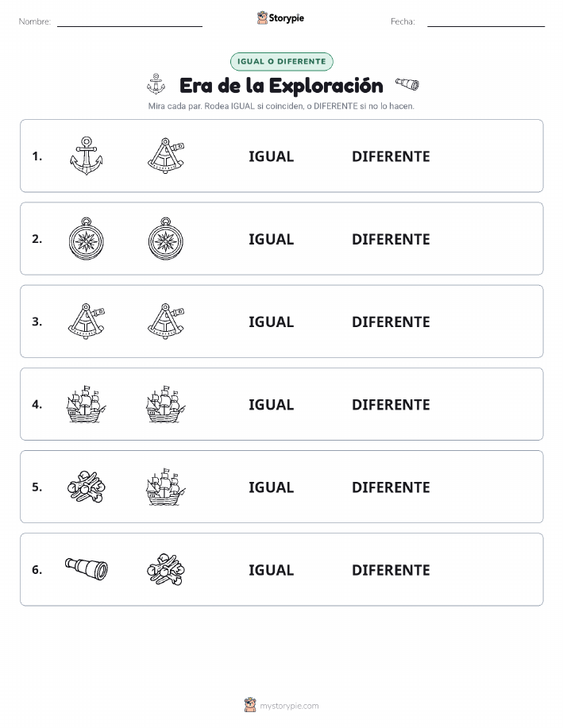Click the IGUAL O DIFERENTE badge
Image resolution: width=563 pixels, height=728 pixels.
pos(281,61)
